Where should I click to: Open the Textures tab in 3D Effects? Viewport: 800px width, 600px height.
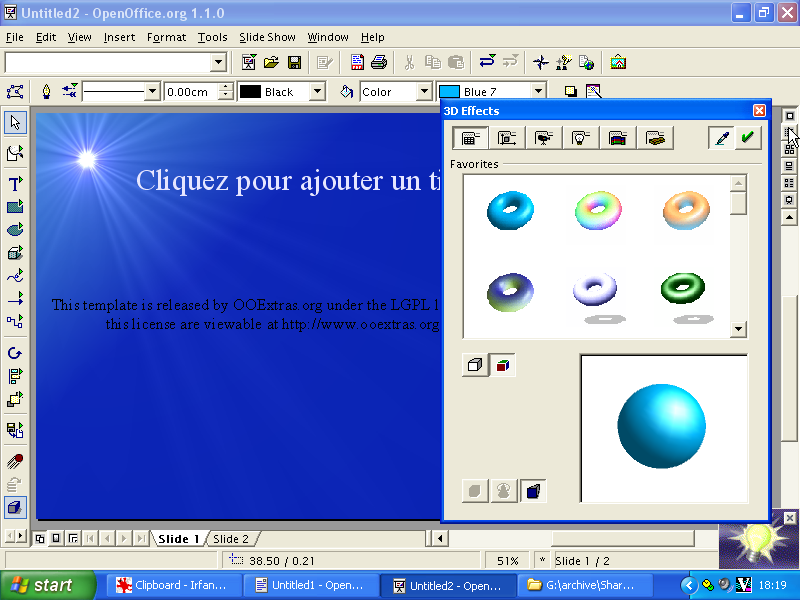(x=619, y=139)
